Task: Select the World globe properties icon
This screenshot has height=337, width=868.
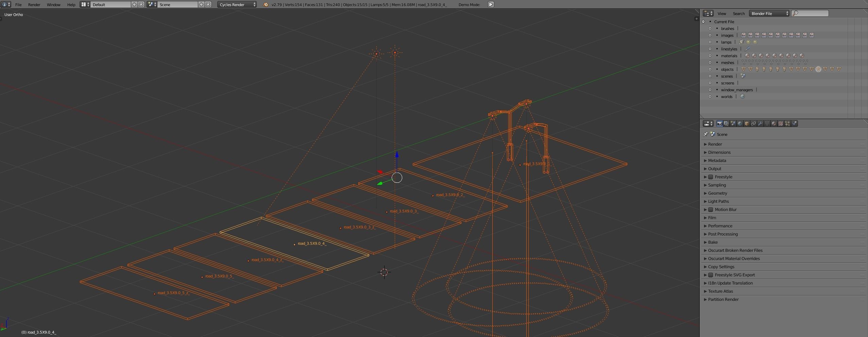Action: (x=739, y=123)
